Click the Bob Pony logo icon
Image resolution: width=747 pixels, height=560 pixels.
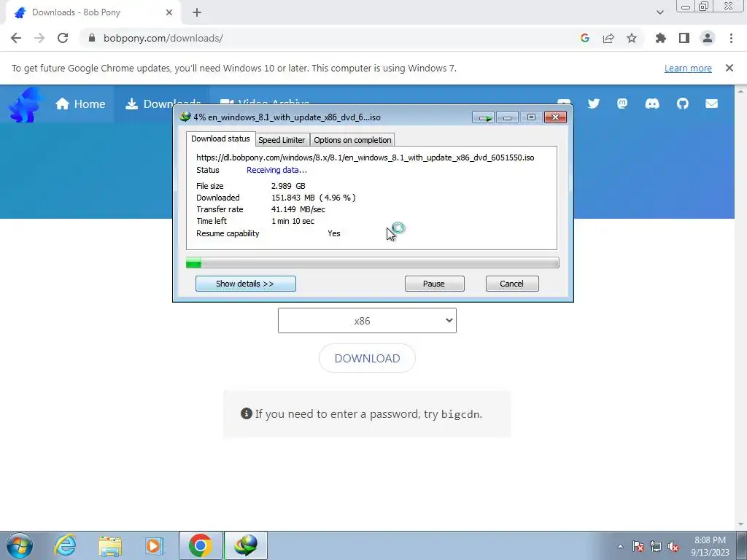tap(26, 104)
